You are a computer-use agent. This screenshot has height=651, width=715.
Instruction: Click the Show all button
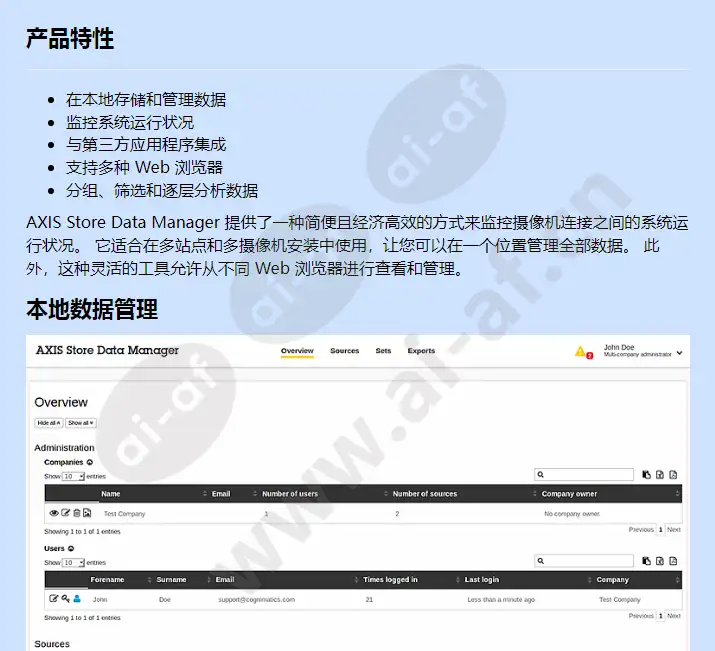[81, 423]
